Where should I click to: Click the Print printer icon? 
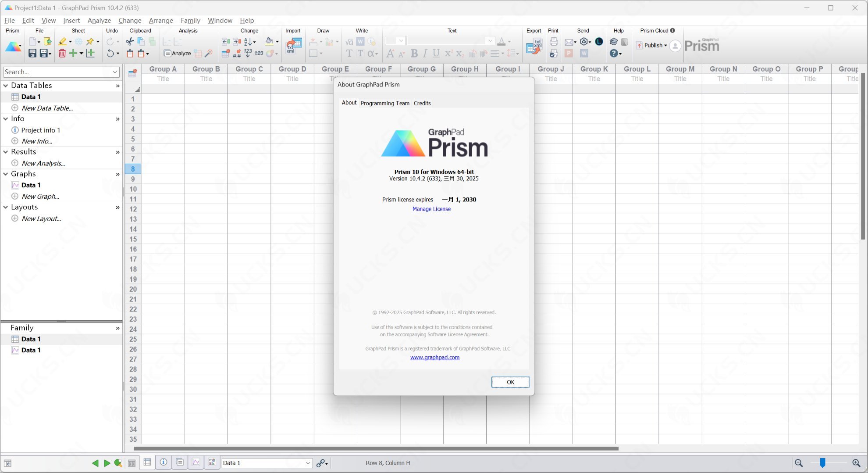554,41
